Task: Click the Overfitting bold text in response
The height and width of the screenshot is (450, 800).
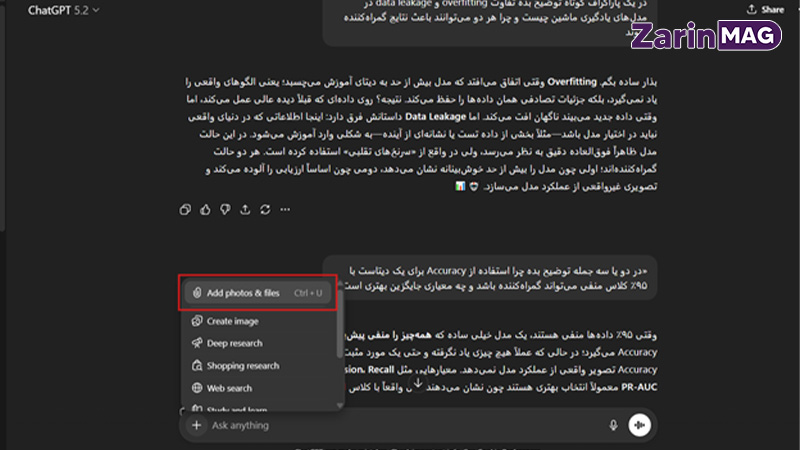Action: tap(571, 82)
